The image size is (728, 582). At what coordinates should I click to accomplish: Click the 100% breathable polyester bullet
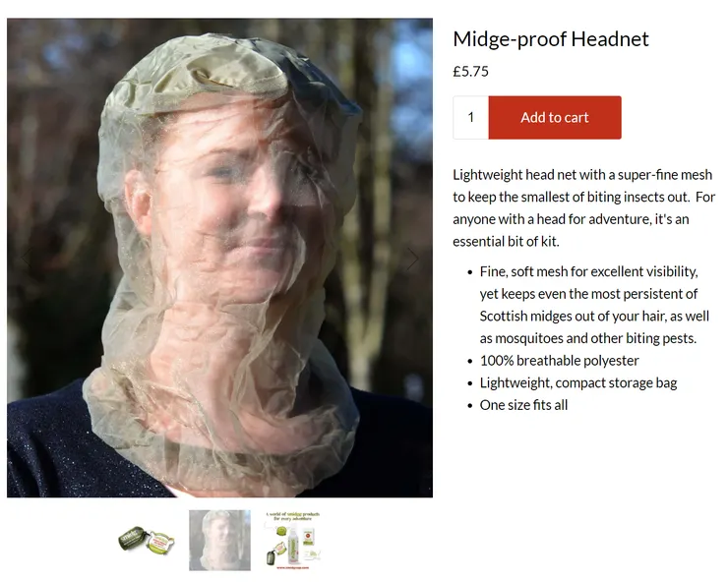560,361
